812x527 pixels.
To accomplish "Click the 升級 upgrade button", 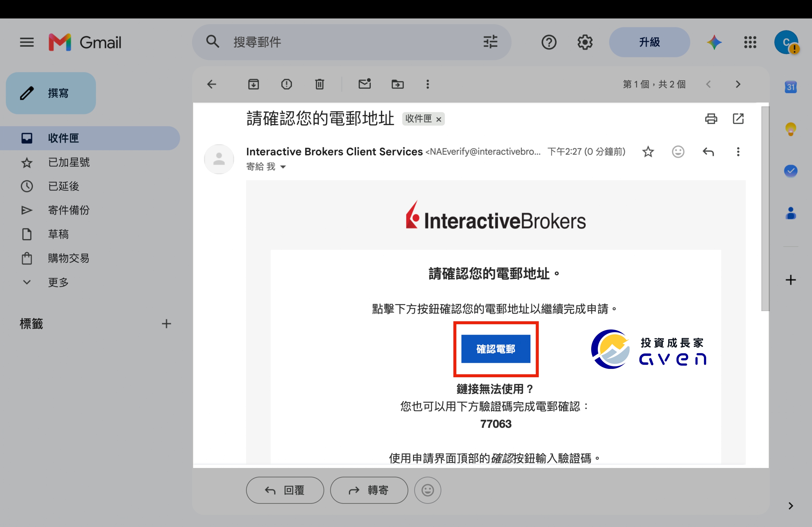I will pyautogui.click(x=649, y=42).
